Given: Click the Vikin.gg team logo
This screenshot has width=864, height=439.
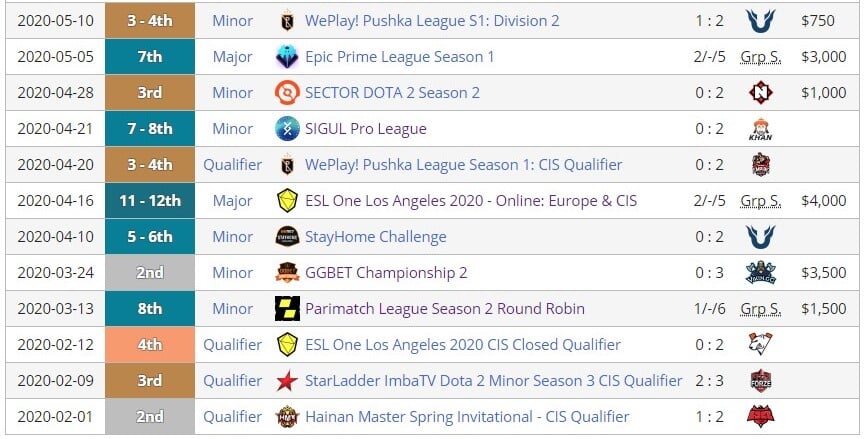Looking at the screenshot, I should click(x=760, y=273).
